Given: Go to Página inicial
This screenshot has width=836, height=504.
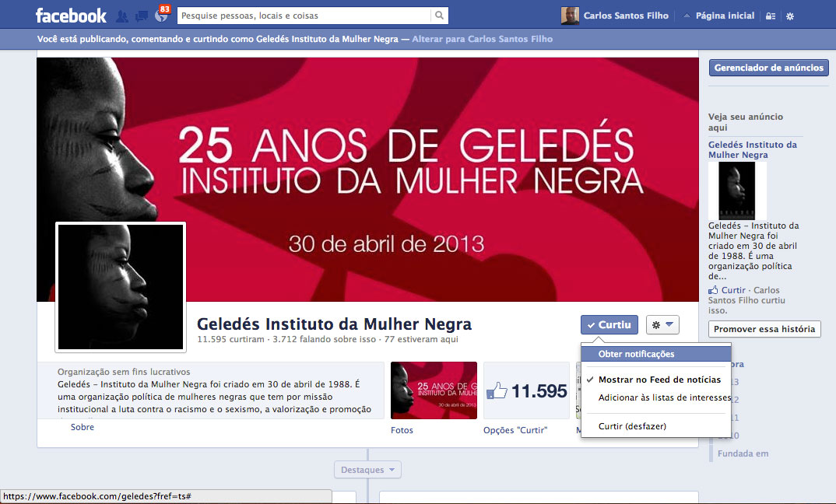Looking at the screenshot, I should click(x=725, y=16).
